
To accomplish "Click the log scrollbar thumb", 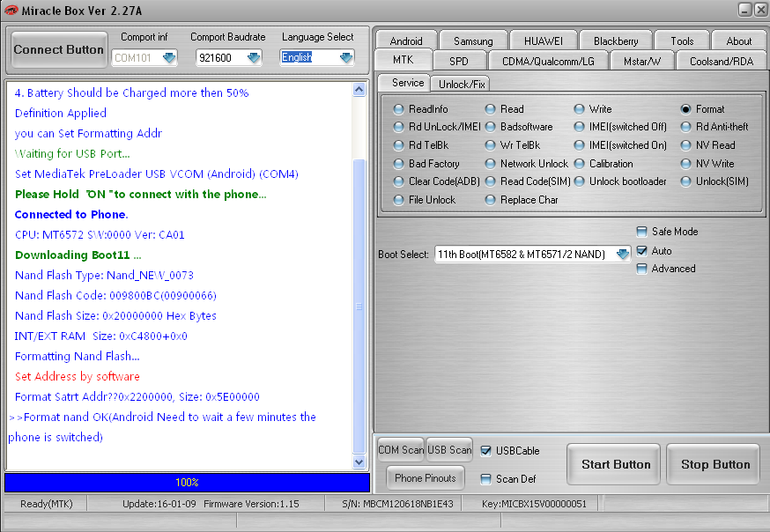I will [359, 307].
